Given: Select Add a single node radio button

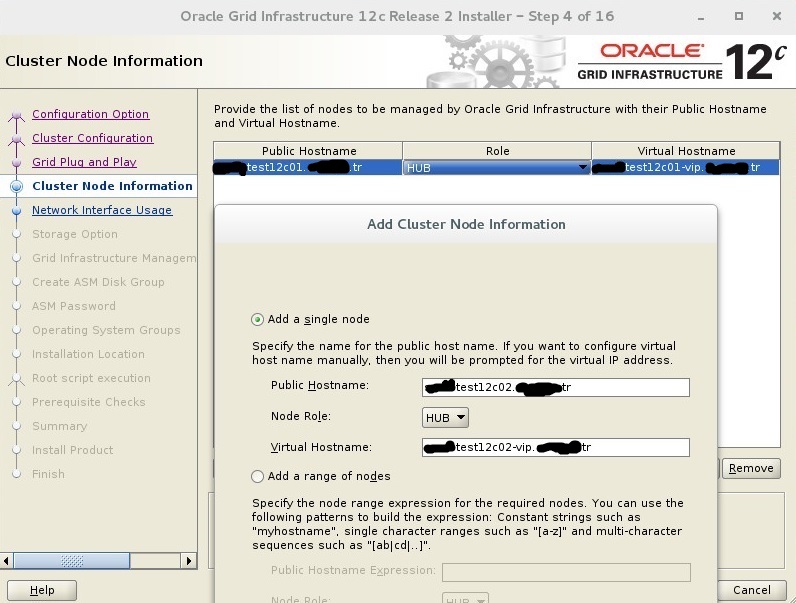Looking at the screenshot, I should pyautogui.click(x=257, y=319).
